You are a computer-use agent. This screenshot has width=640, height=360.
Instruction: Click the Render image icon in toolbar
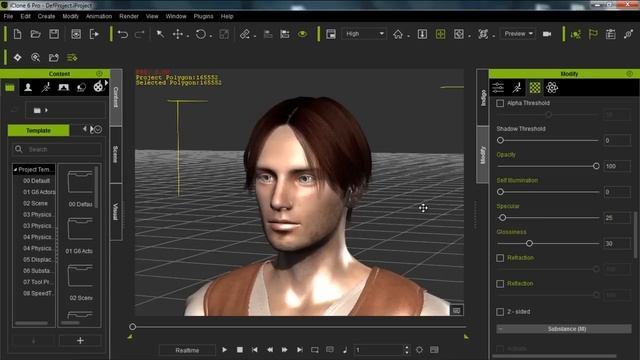point(76,34)
